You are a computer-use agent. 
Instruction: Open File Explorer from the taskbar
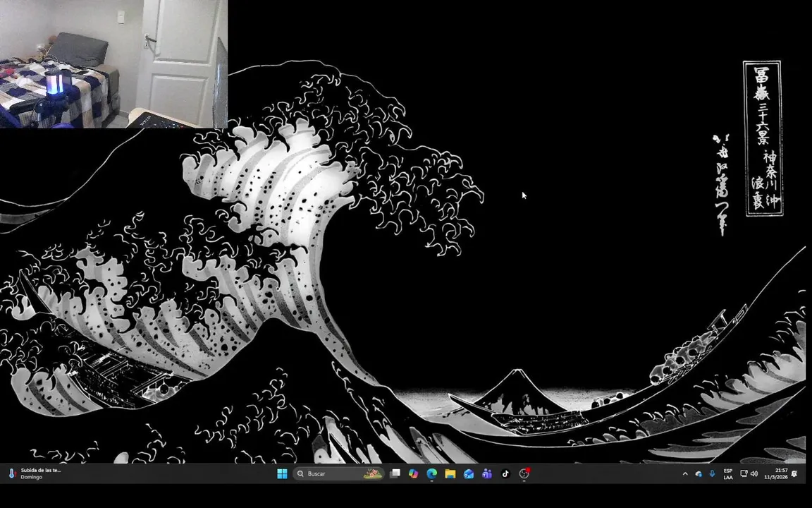point(450,474)
